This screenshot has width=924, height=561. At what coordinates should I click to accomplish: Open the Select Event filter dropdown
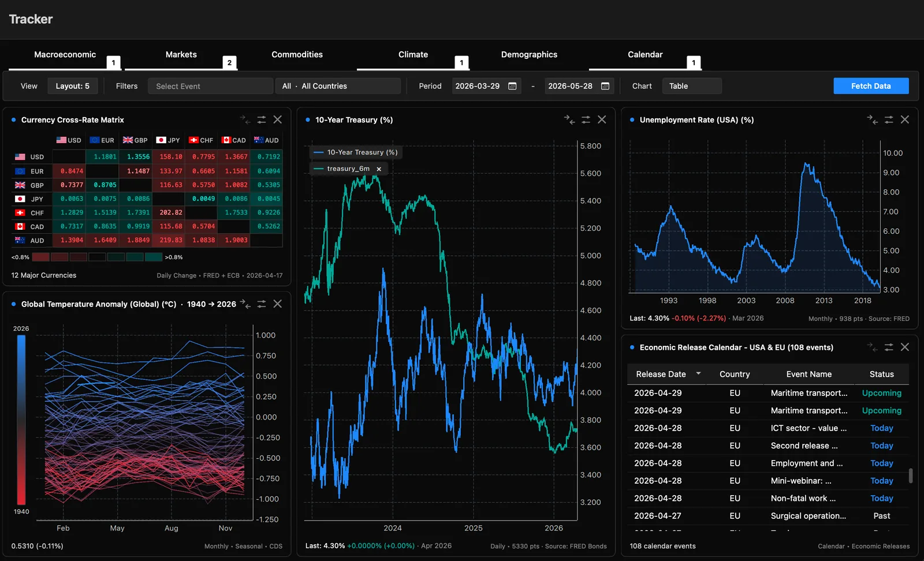(x=211, y=86)
